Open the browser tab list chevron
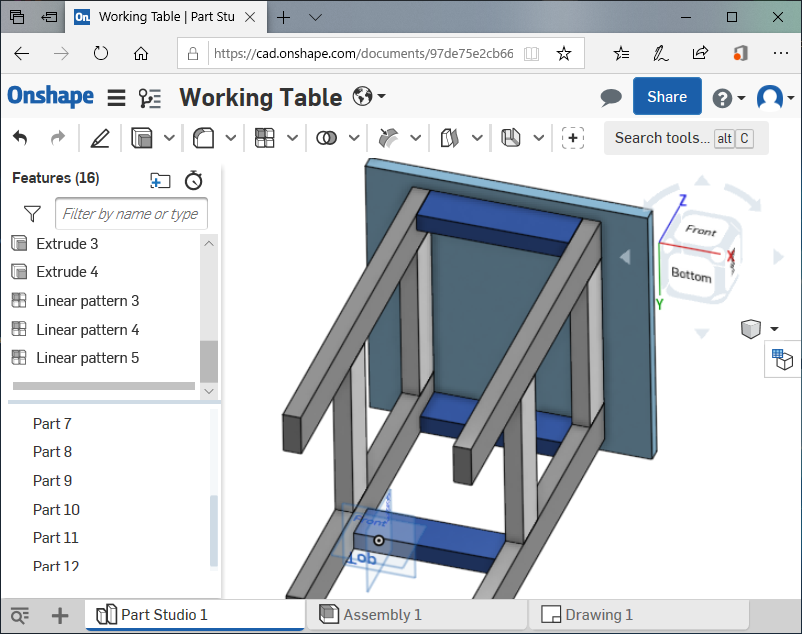The image size is (802, 634). click(x=316, y=17)
